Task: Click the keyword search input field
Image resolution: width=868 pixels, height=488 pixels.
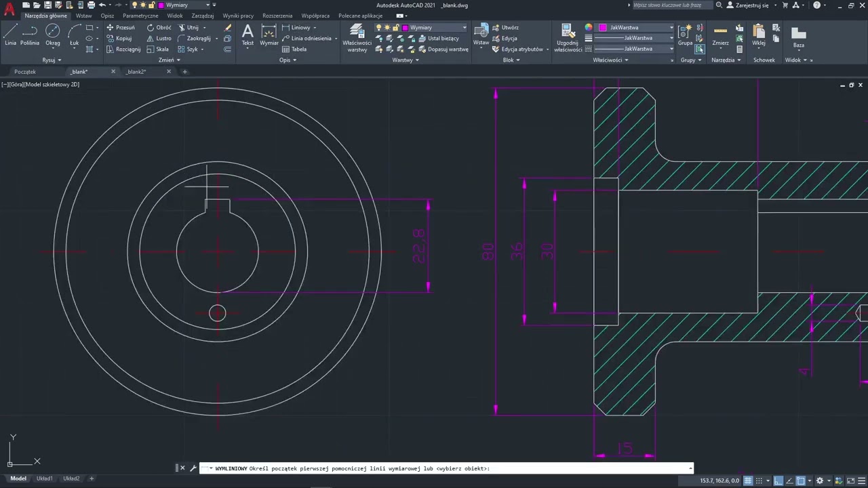Action: (671, 5)
